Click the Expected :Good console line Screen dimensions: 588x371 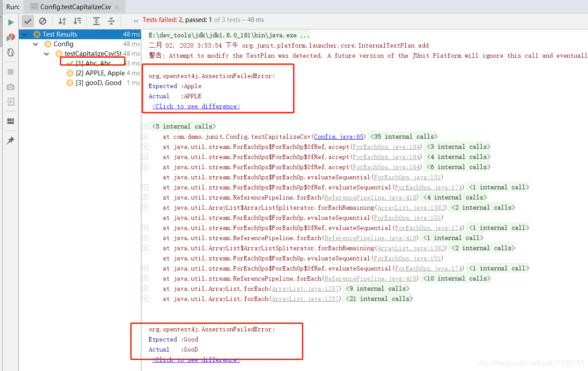173,339
